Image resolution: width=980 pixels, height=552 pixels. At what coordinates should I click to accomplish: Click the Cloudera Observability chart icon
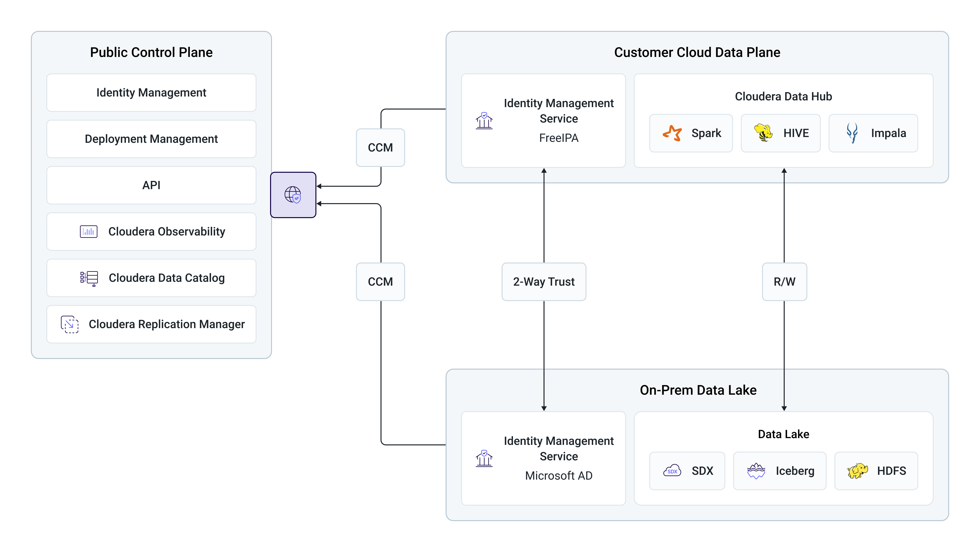tap(89, 231)
